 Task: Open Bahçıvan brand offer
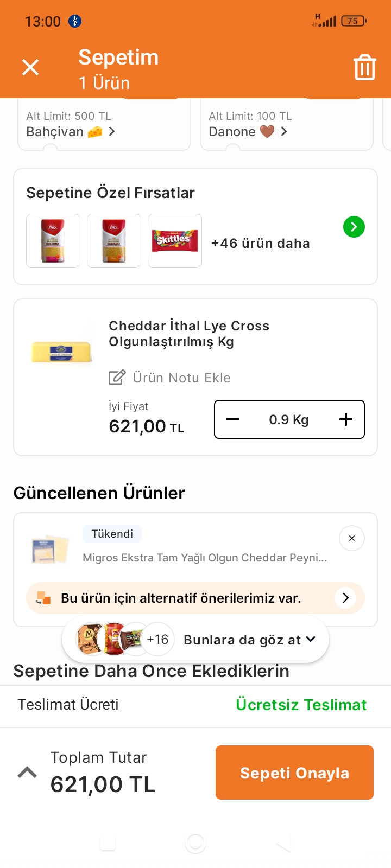(71, 132)
